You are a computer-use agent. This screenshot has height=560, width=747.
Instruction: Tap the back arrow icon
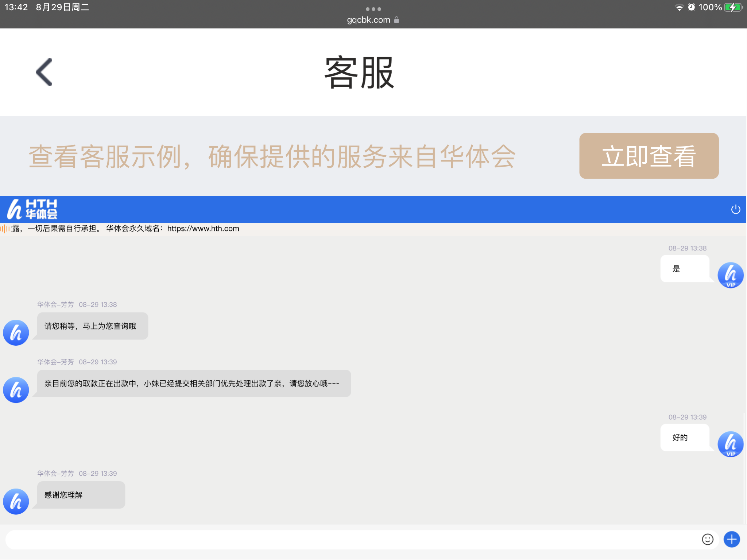point(44,72)
